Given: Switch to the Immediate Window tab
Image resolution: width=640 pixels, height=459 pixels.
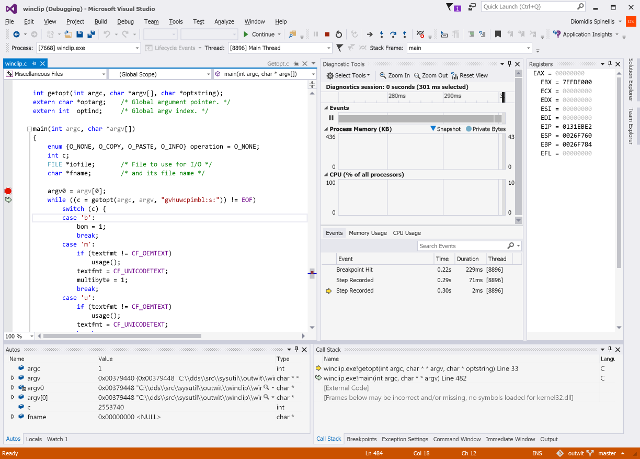Looking at the screenshot, I should click(x=510, y=439).
